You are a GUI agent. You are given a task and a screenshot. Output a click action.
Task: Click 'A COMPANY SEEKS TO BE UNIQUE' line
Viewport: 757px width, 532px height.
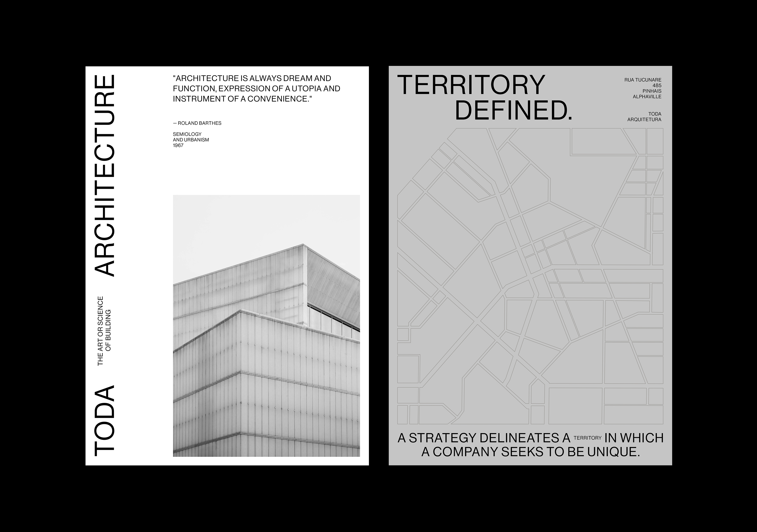(x=531, y=452)
